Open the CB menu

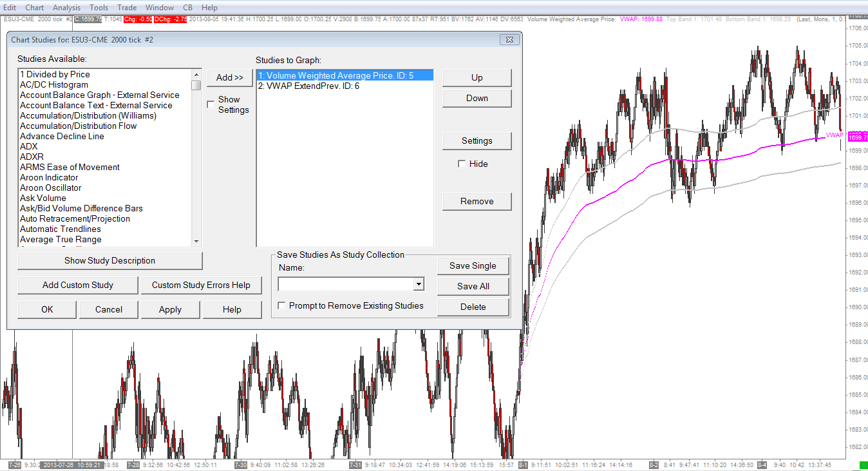click(188, 8)
